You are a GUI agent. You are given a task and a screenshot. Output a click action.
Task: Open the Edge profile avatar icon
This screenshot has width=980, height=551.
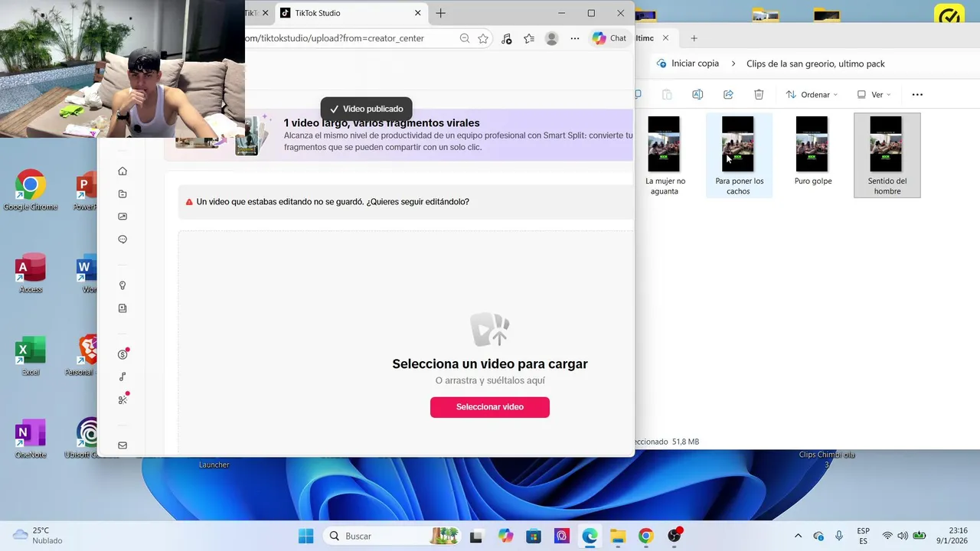point(551,38)
